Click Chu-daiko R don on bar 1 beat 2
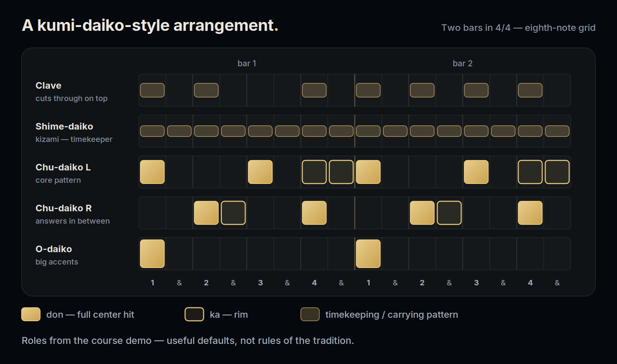The height and width of the screenshot is (364, 617). tap(206, 213)
